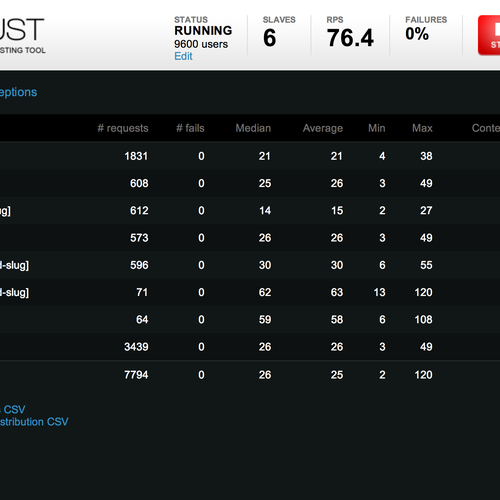Sort table by Min column
The width and height of the screenshot is (500, 500).
point(377,128)
